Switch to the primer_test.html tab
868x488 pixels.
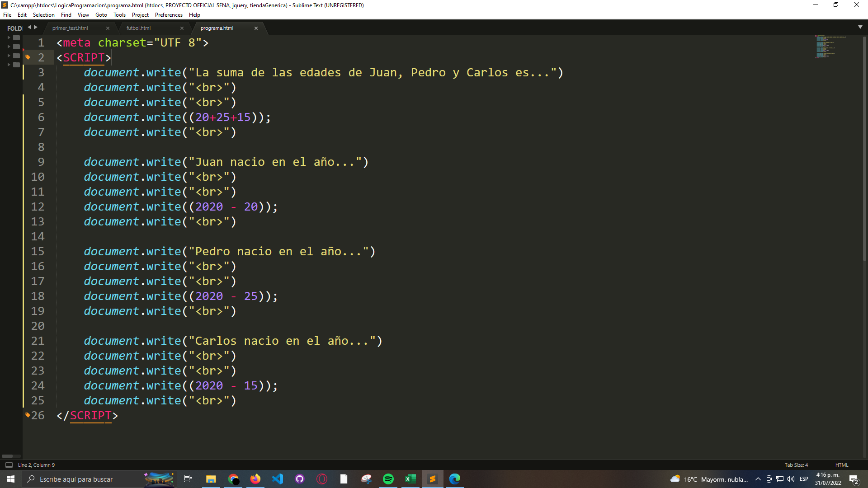coord(70,28)
